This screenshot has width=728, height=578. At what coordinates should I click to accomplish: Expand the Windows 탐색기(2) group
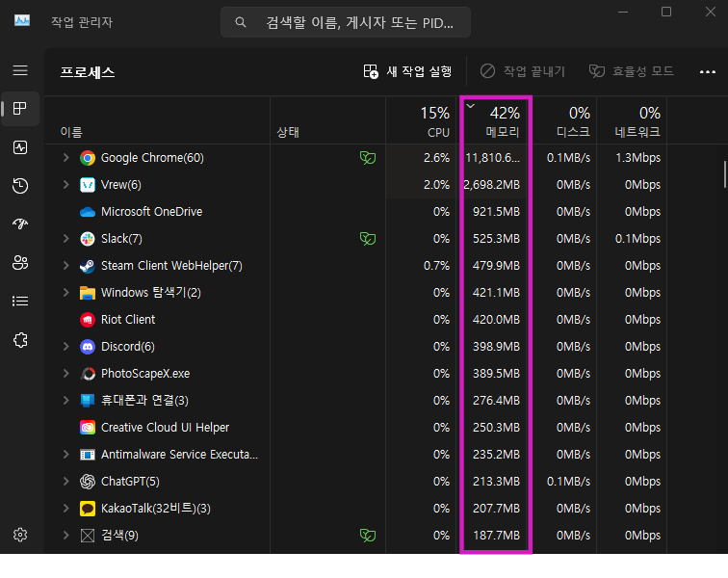coord(65,293)
